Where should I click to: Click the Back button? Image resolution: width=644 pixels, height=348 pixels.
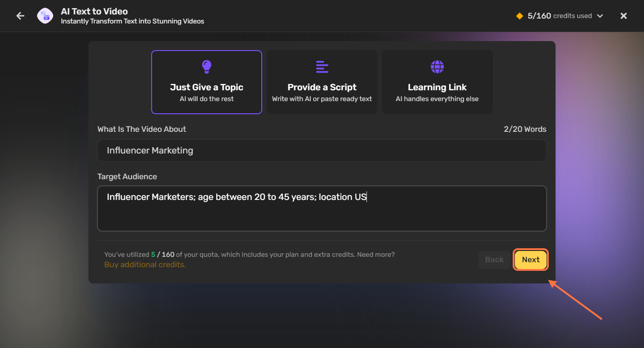click(x=494, y=260)
